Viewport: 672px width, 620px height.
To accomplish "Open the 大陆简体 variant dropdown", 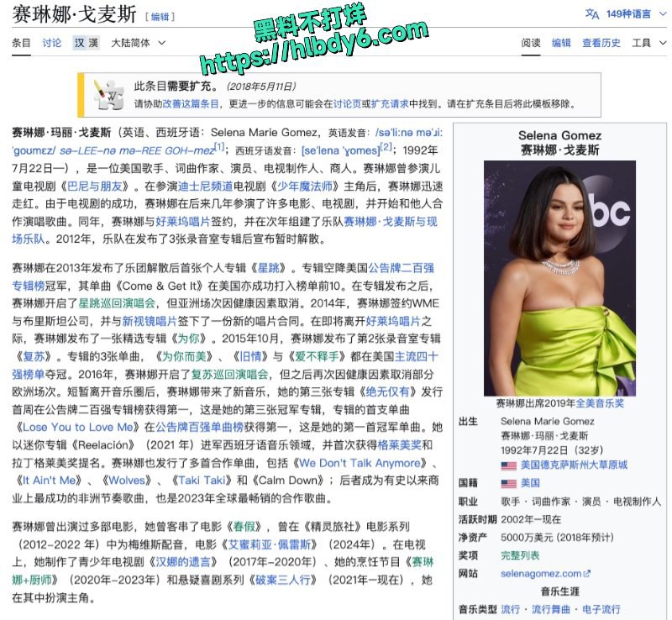I will tap(138, 43).
